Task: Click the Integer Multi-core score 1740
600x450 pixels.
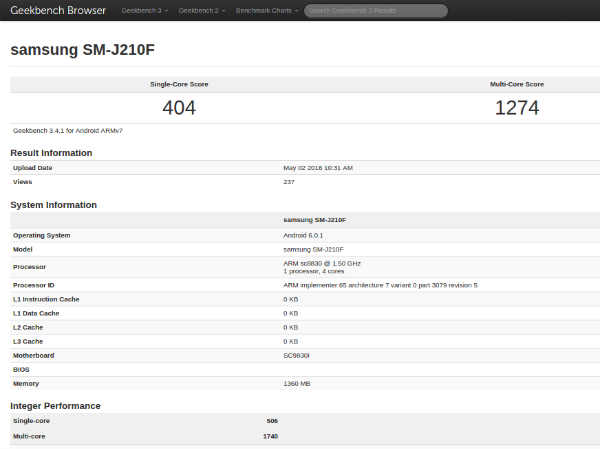Action: point(270,436)
